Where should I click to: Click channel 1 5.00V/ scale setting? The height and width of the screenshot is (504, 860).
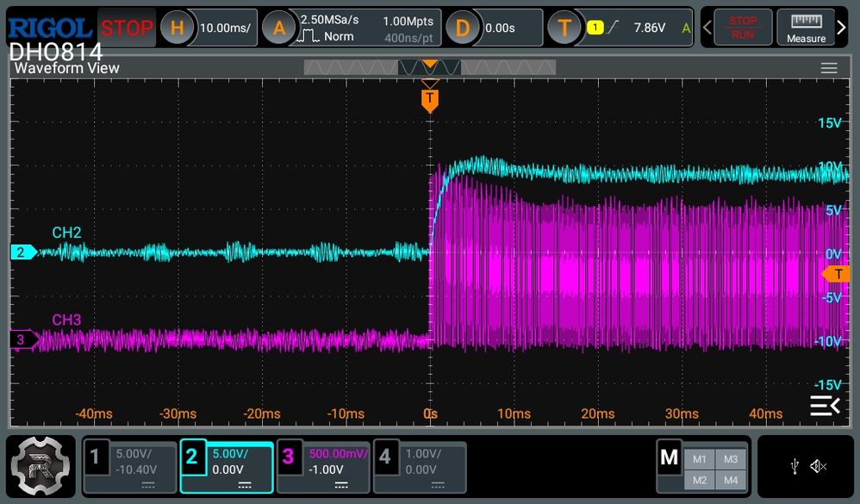pyautogui.click(x=134, y=453)
